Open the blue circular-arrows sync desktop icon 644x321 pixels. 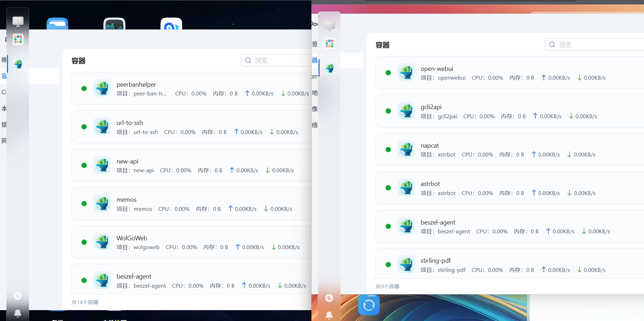[x=369, y=305]
